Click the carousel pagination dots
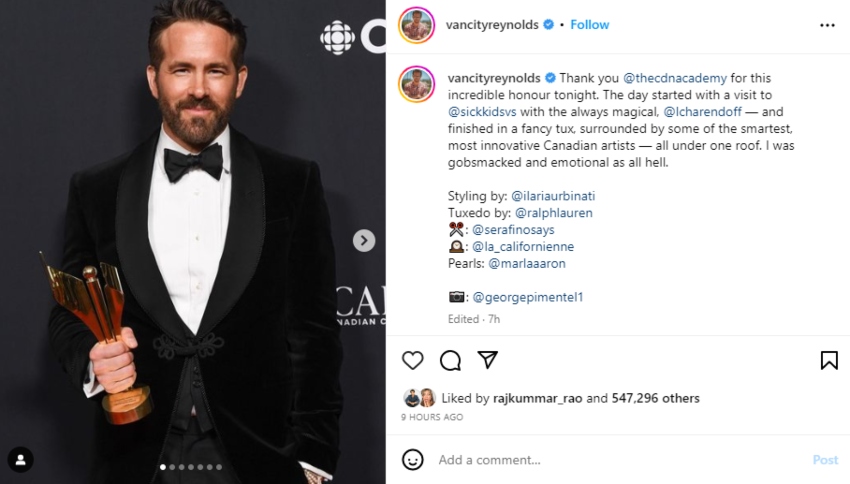The width and height of the screenshot is (850, 484). [193, 467]
